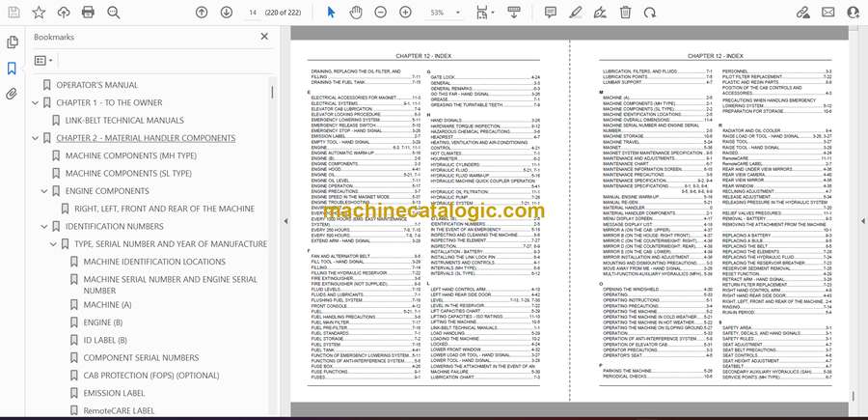
Task: Click the trash delete icon
Action: tap(625, 13)
